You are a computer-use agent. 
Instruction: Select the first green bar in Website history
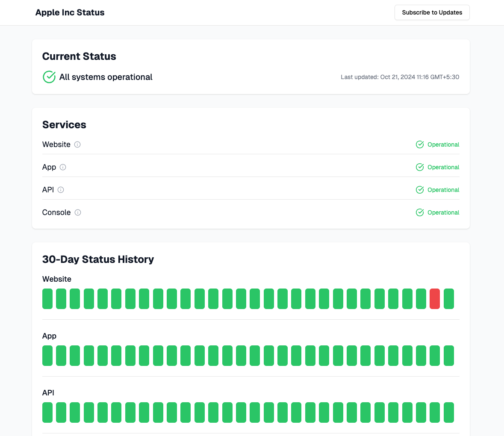47,299
